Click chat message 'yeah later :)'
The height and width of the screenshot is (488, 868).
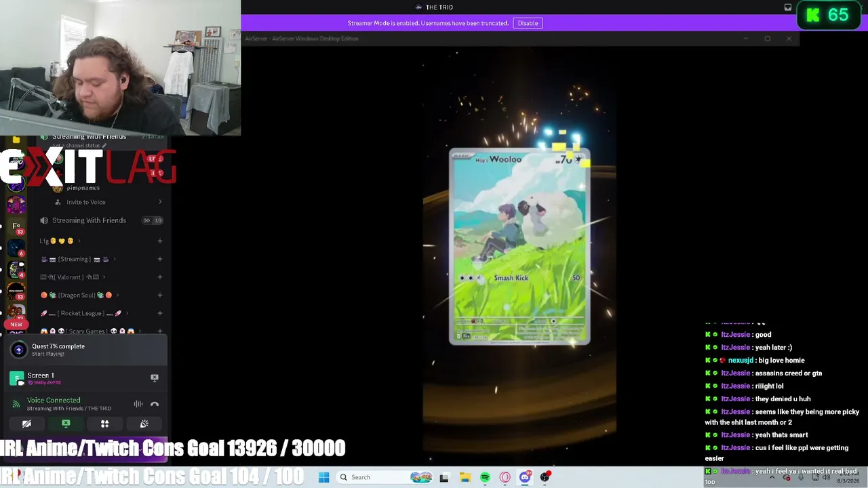[x=773, y=348]
